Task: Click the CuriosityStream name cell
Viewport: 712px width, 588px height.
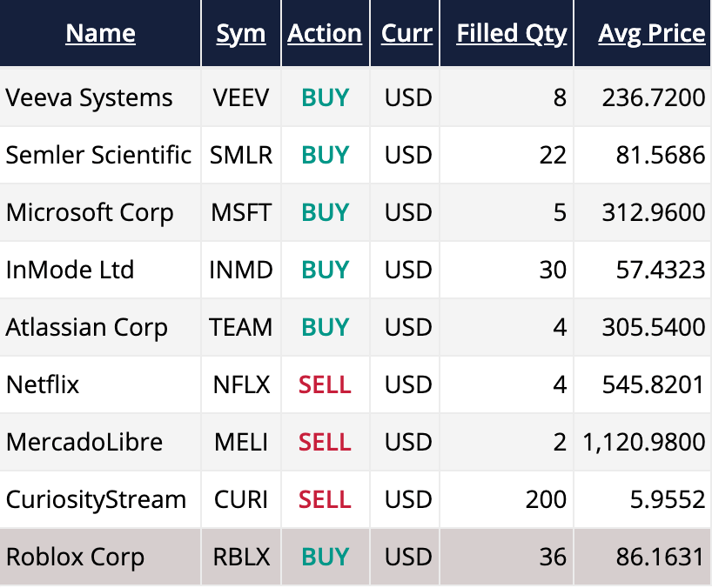Action: [96, 499]
